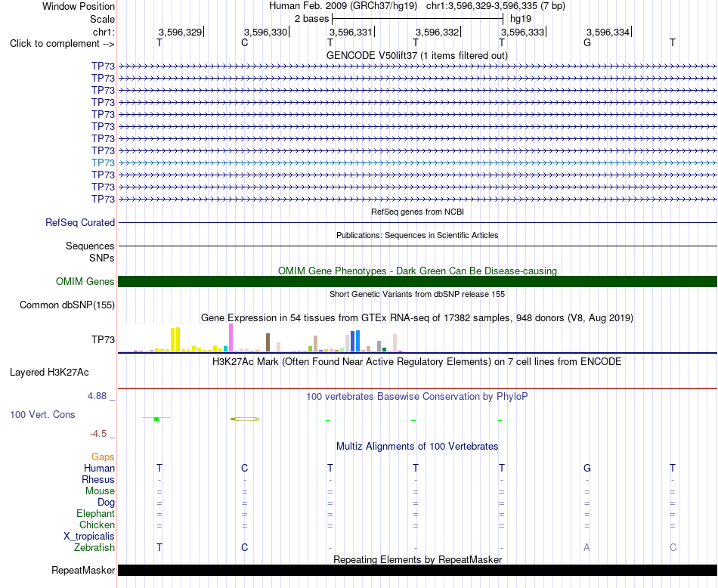Viewport: 718px width, 588px height.
Task: Click the 'Rhesus' species label
Action: click(98, 479)
